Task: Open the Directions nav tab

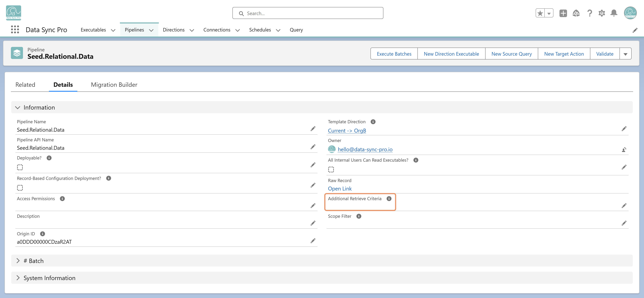Action: click(174, 30)
